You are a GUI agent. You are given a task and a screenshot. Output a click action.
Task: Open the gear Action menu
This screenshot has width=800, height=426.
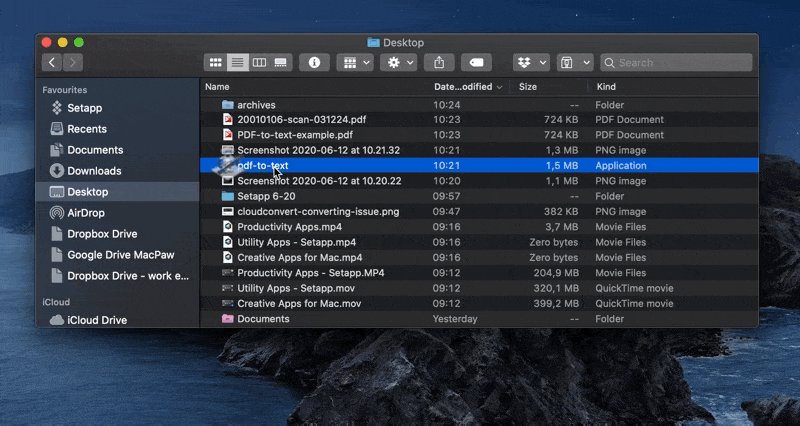click(398, 63)
